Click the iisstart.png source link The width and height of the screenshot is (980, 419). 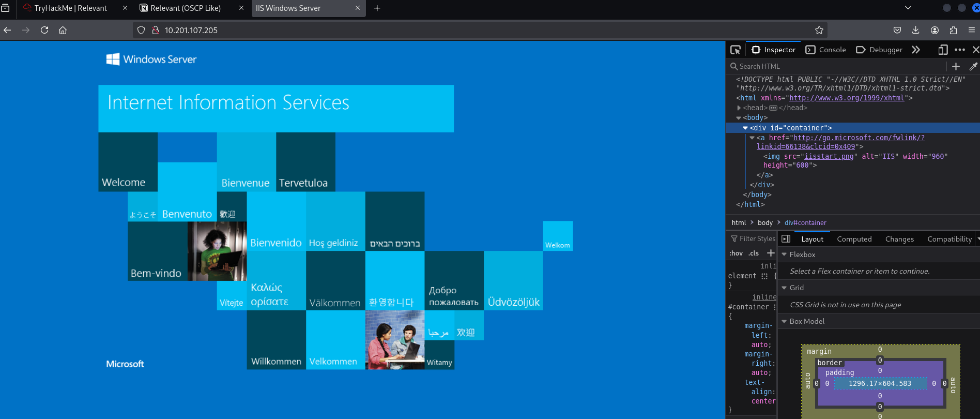pos(829,156)
